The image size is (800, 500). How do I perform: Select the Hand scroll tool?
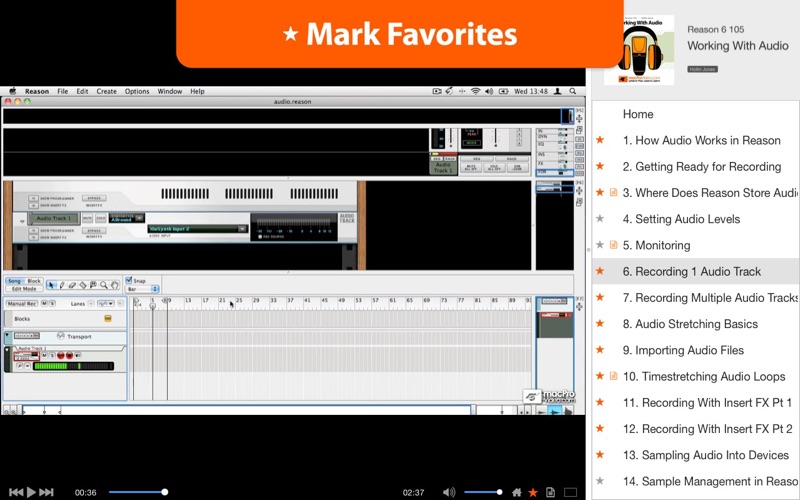114,285
